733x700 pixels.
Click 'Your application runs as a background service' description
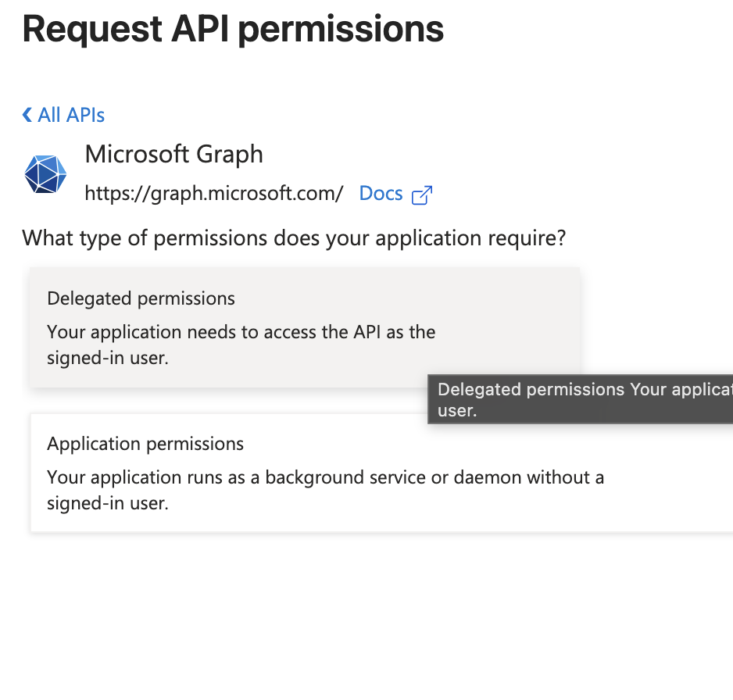[325, 490]
